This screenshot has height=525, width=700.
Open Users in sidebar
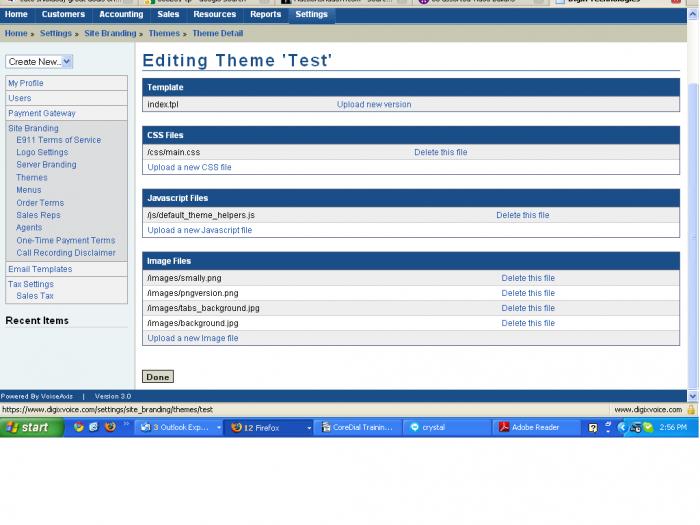[x=20, y=98]
